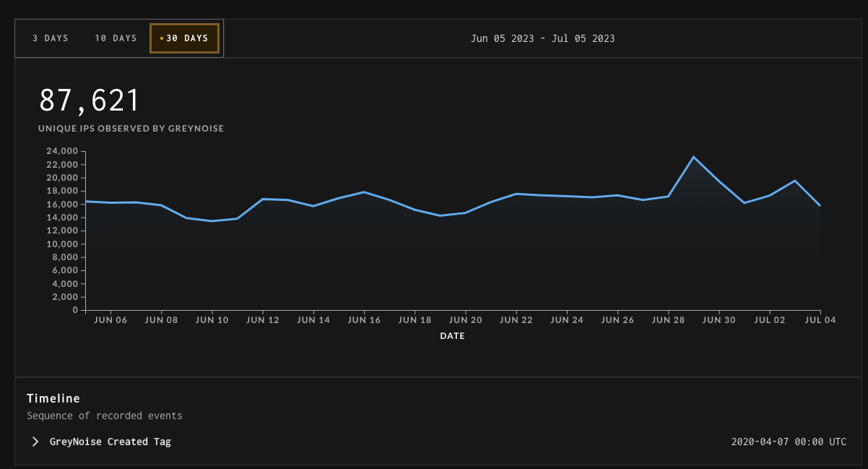Click the chart line's highest peak near Jun 29
868x469 pixels.
click(x=693, y=157)
